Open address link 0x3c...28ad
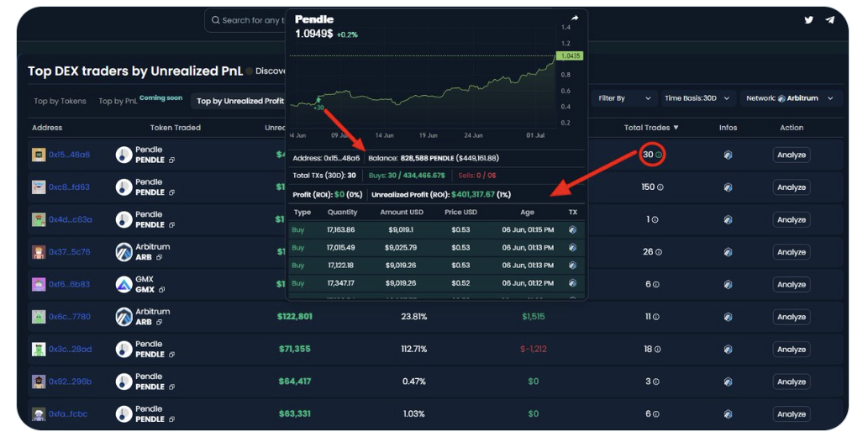 pos(70,350)
